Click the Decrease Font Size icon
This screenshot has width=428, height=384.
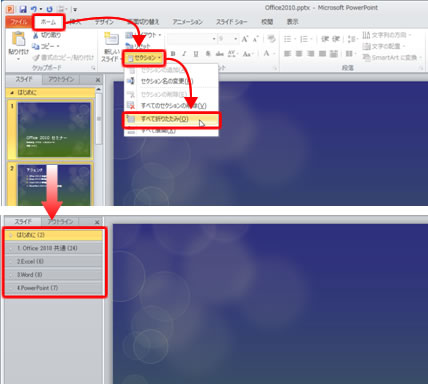pyautogui.click(x=256, y=39)
